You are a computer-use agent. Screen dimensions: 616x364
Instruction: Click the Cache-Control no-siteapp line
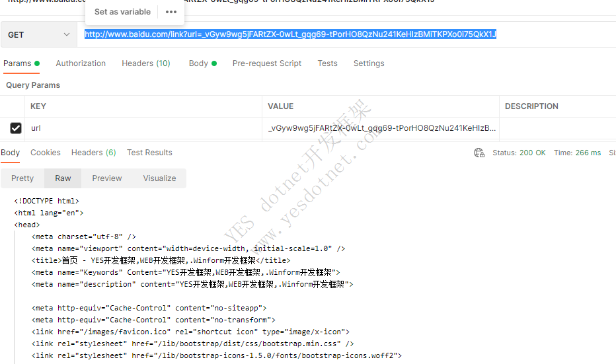149,308
